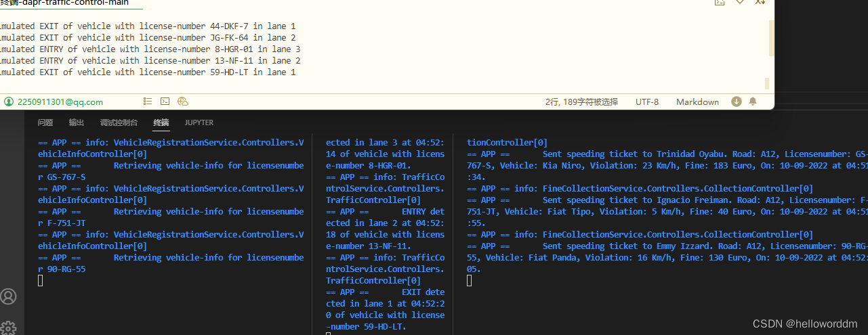Switch to the 问题 panel tab
The height and width of the screenshot is (335, 868).
[45, 122]
